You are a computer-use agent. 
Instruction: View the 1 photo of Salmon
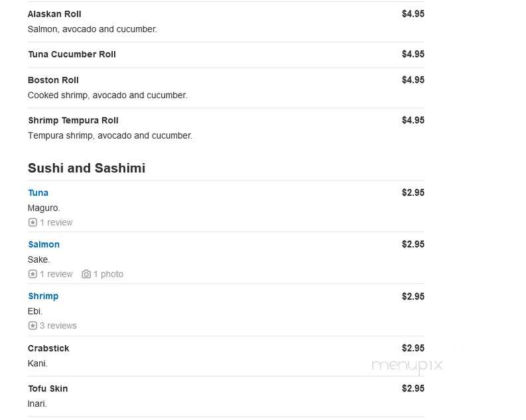coord(108,274)
